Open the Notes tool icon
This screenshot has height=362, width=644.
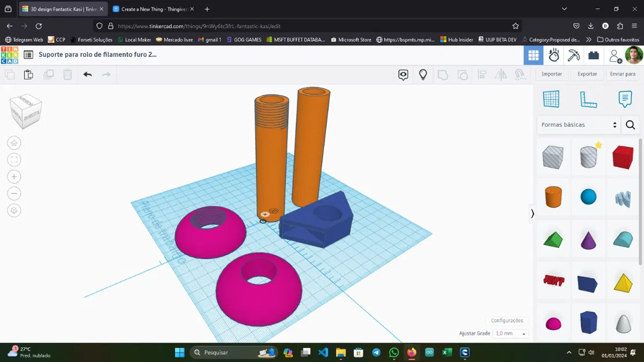pos(625,99)
